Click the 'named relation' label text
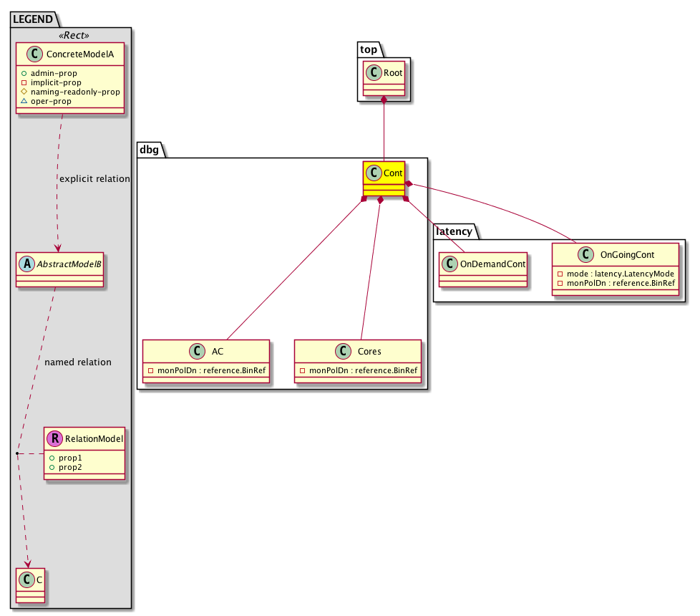Image resolution: width=700 pixels, height=616 pixels. pos(78,362)
